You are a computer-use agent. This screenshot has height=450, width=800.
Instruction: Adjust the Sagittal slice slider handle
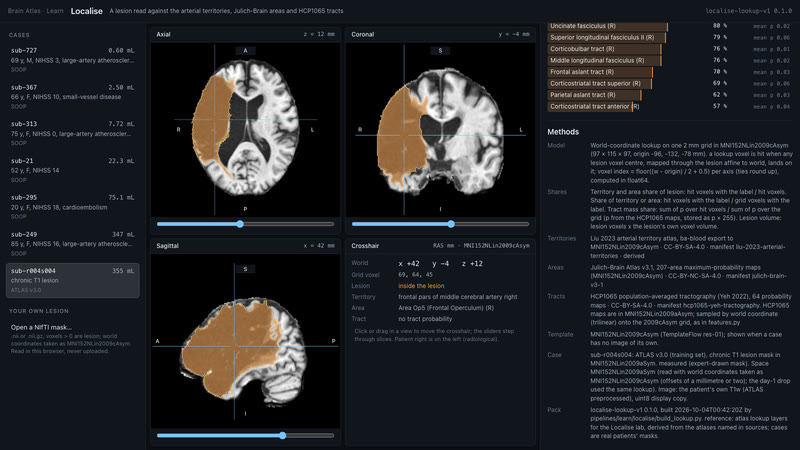click(x=283, y=435)
